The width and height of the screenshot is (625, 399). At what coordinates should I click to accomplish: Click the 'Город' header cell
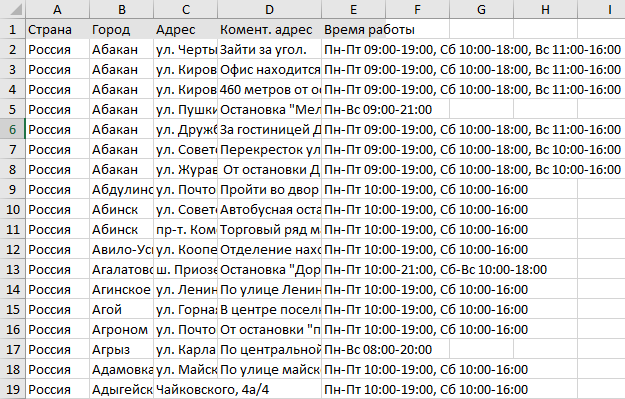pos(122,29)
